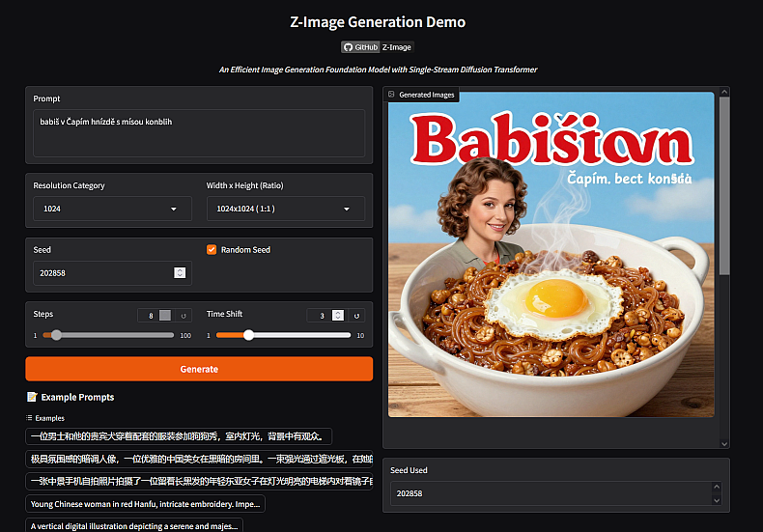Image resolution: width=763 pixels, height=532 pixels.
Task: Select the 'Young Chinese woman in red Hanfu' example
Action: 144,503
